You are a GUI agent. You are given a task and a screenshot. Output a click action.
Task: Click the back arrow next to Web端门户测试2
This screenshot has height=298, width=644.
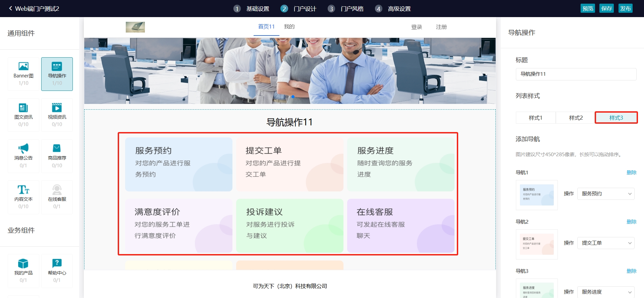click(10, 8)
